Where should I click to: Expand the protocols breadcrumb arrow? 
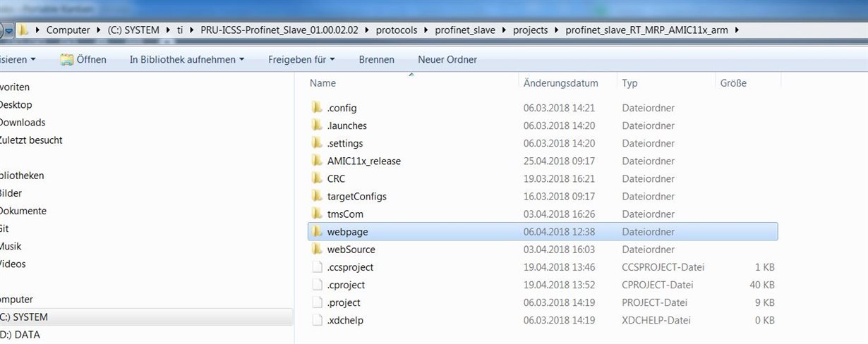tap(425, 30)
